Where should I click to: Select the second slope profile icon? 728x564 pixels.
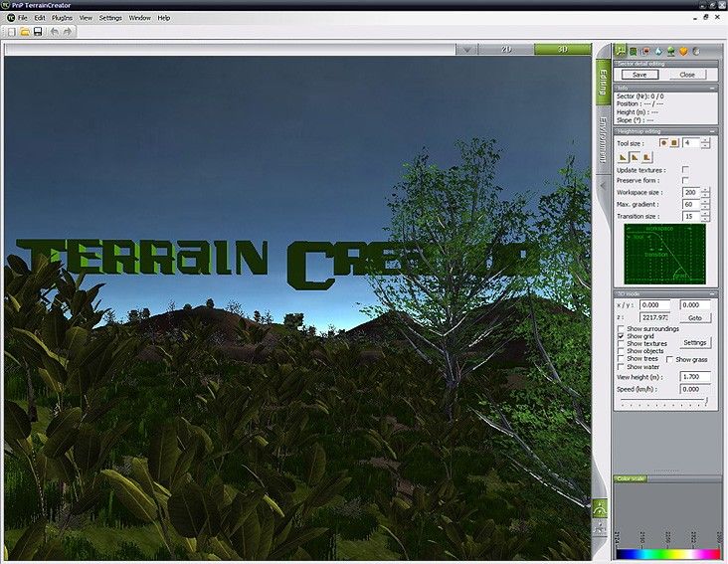635,157
